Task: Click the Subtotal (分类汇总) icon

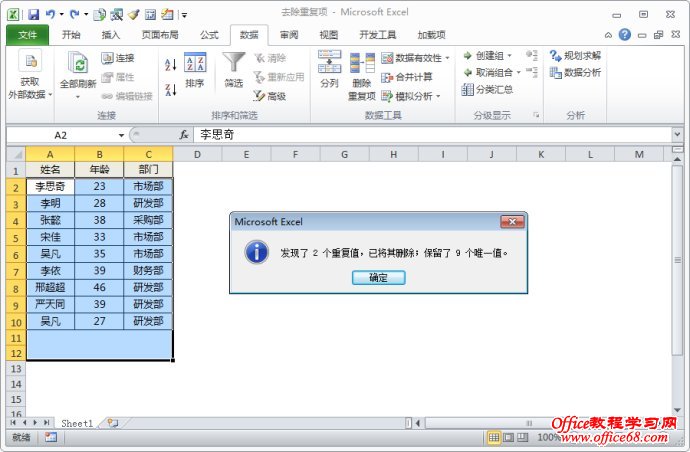Action: 468,89
